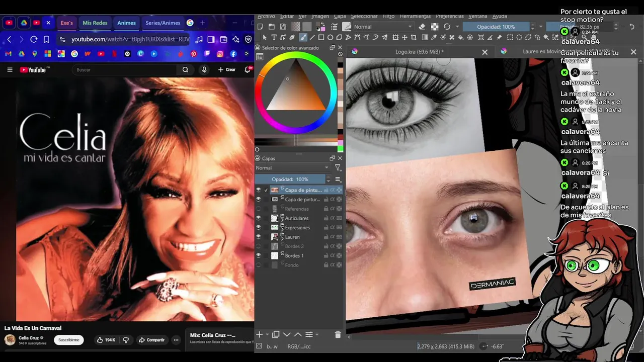Hide the Lauren layer
The width and height of the screenshot is (644, 362).
[x=258, y=237]
